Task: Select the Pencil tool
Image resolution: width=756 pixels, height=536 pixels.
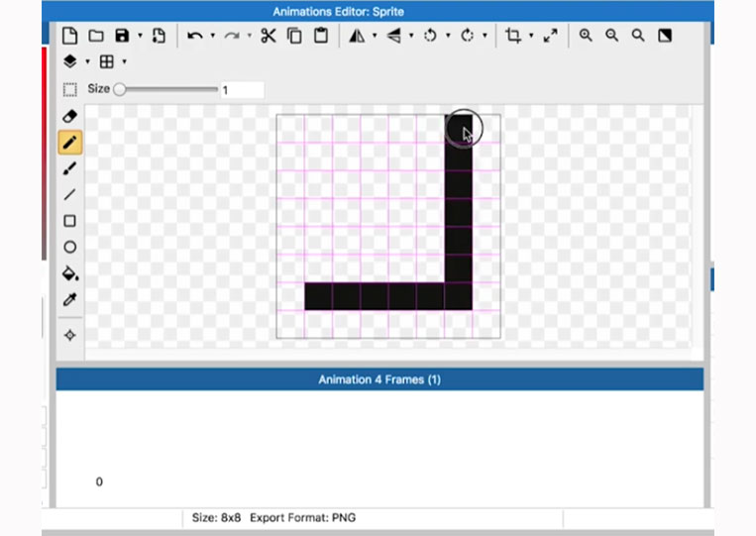Action: tap(70, 143)
